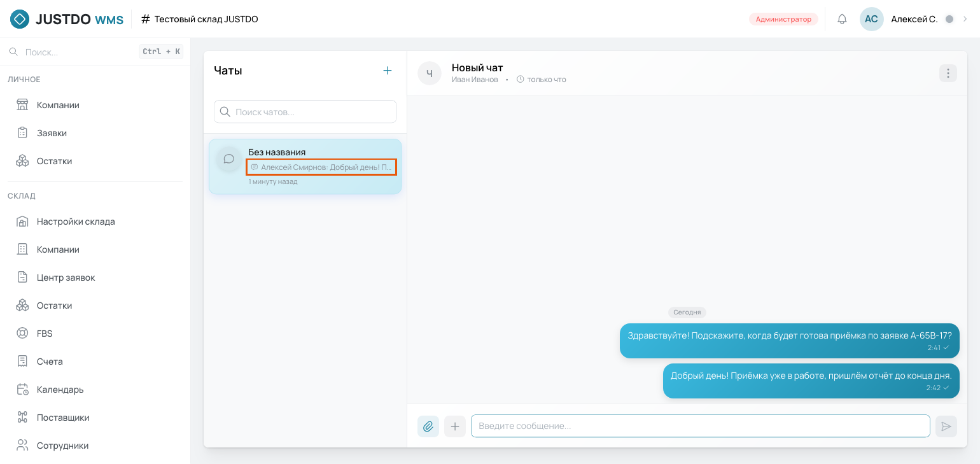Open Настройки склада in the sidebar
This screenshot has width=980, height=464.
pos(95,221)
